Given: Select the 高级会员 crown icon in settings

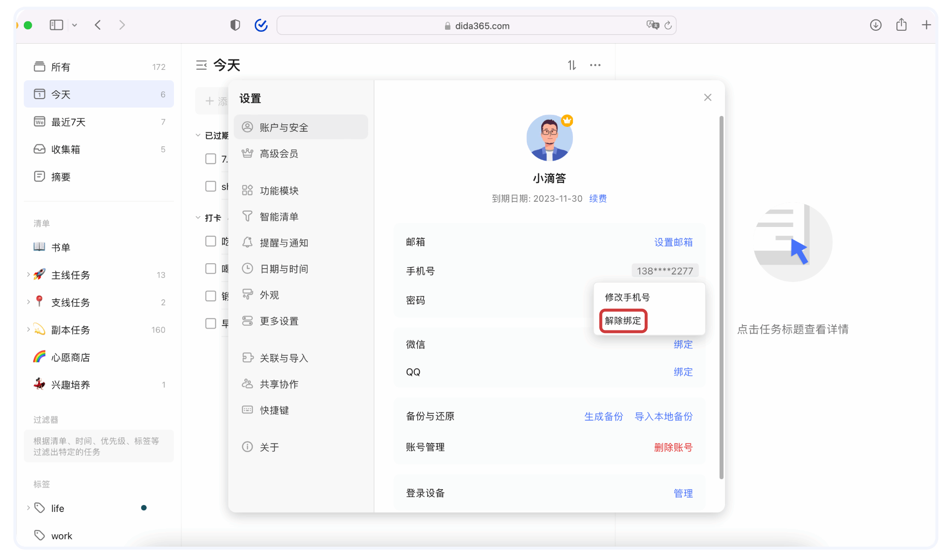Looking at the screenshot, I should (x=247, y=153).
